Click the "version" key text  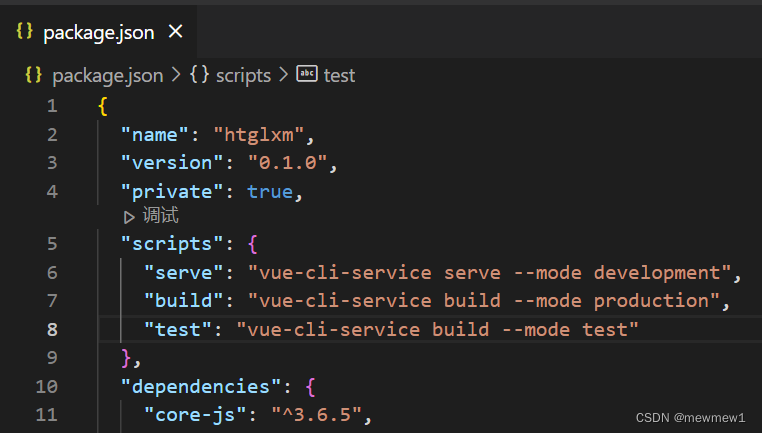pyautogui.click(x=172, y=163)
